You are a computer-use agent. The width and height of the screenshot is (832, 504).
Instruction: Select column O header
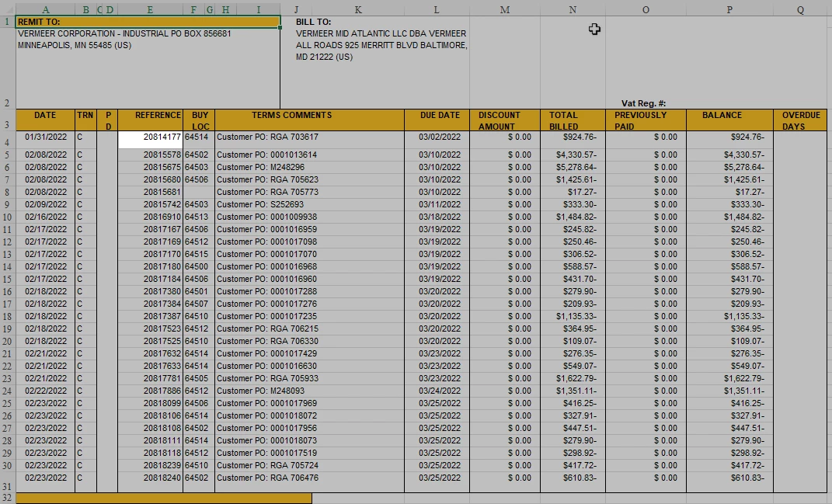click(x=646, y=9)
